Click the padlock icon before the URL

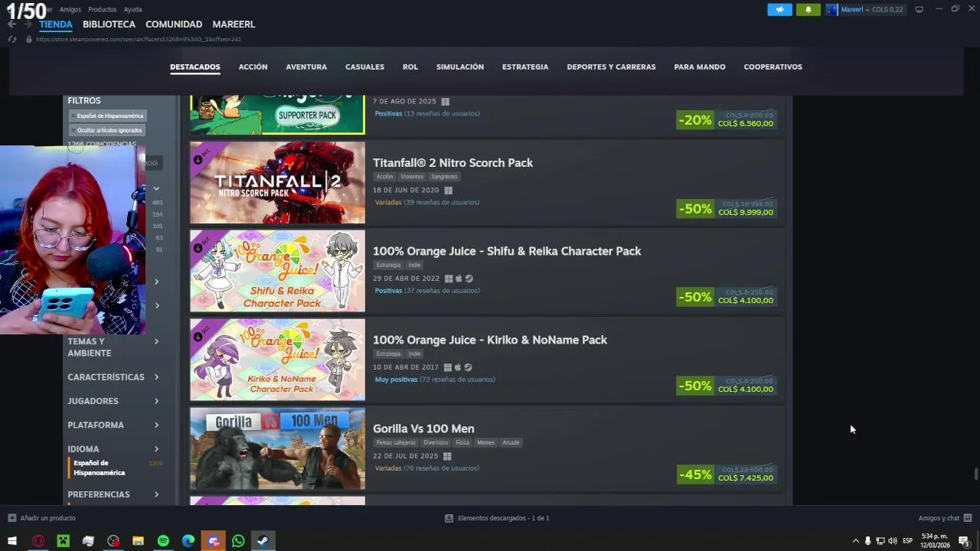(29, 39)
